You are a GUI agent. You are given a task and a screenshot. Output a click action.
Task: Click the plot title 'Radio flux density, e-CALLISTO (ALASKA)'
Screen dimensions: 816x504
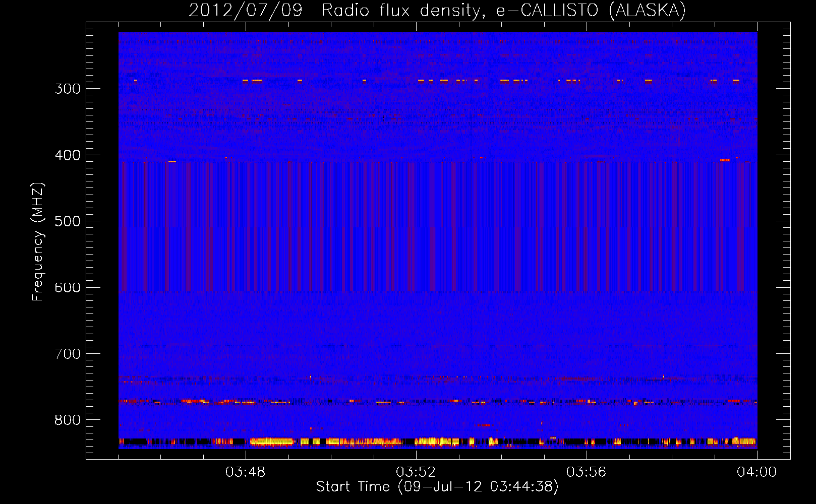[503, 11]
